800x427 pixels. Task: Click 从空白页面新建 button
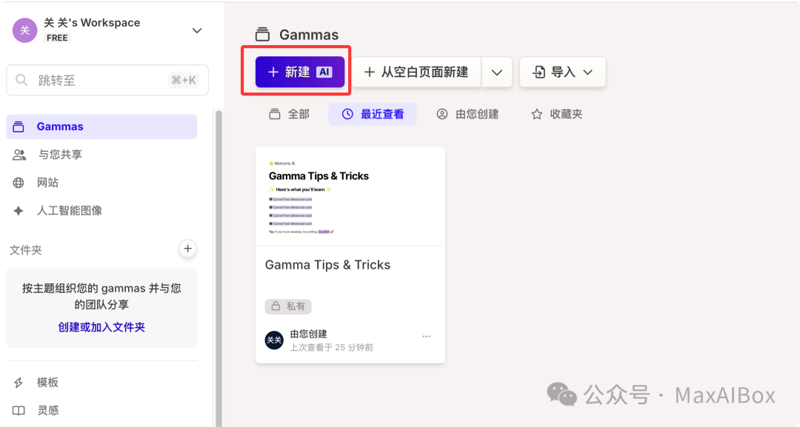[x=417, y=72]
